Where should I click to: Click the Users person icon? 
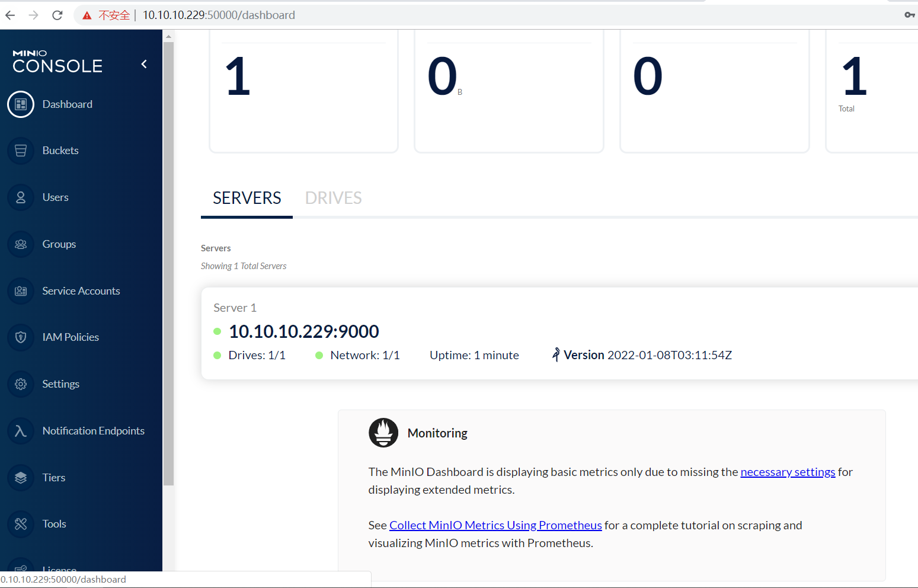21,197
